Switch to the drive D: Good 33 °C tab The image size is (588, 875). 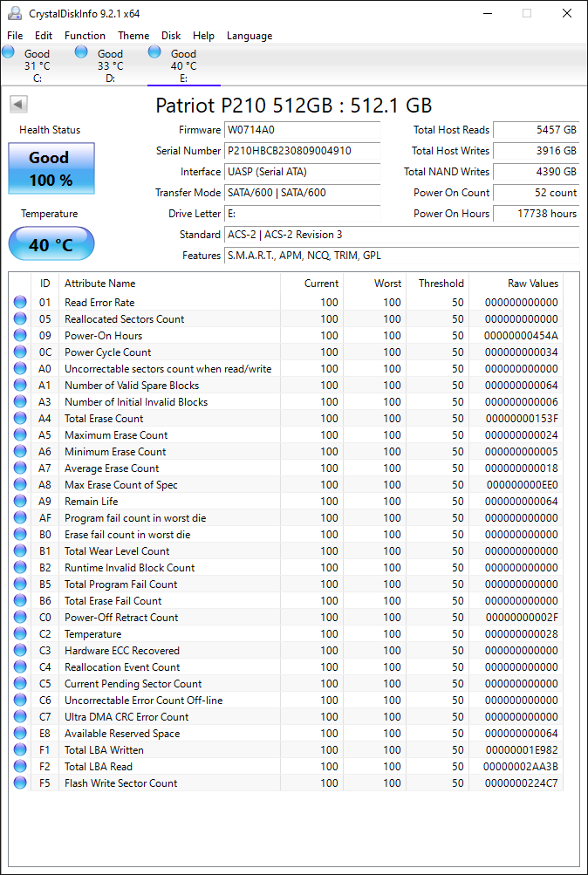point(111,65)
